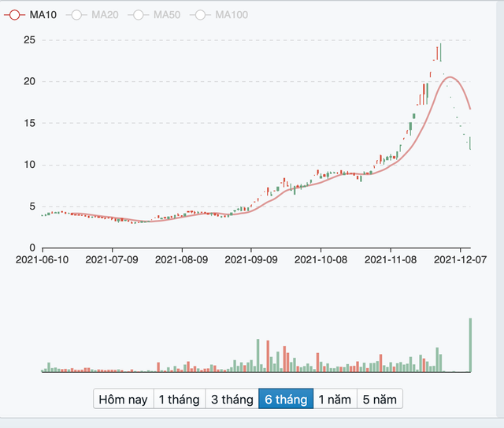The height and width of the screenshot is (428, 504).
Task: Click the active 6 tháng button
Action: click(x=285, y=399)
